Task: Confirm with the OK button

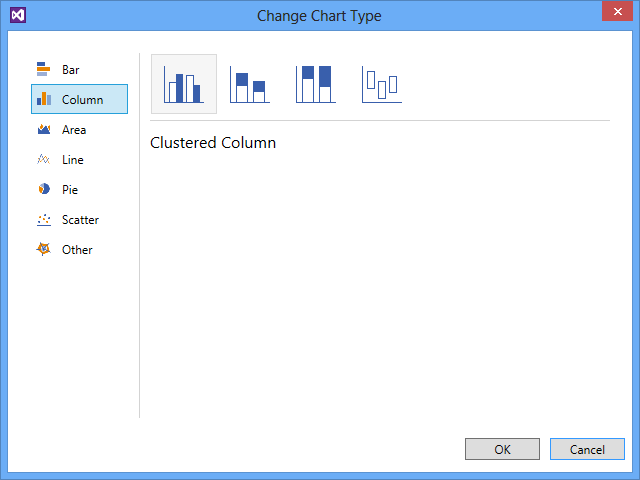Action: [502, 449]
